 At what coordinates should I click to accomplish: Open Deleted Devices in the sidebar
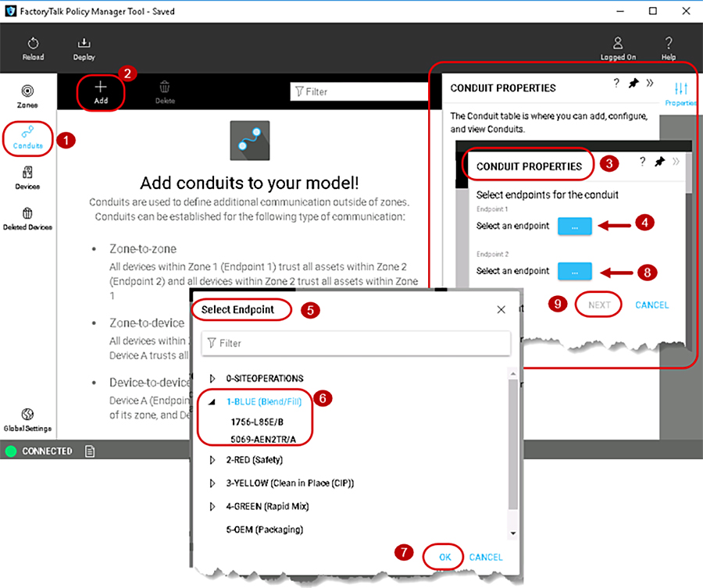tap(27, 219)
